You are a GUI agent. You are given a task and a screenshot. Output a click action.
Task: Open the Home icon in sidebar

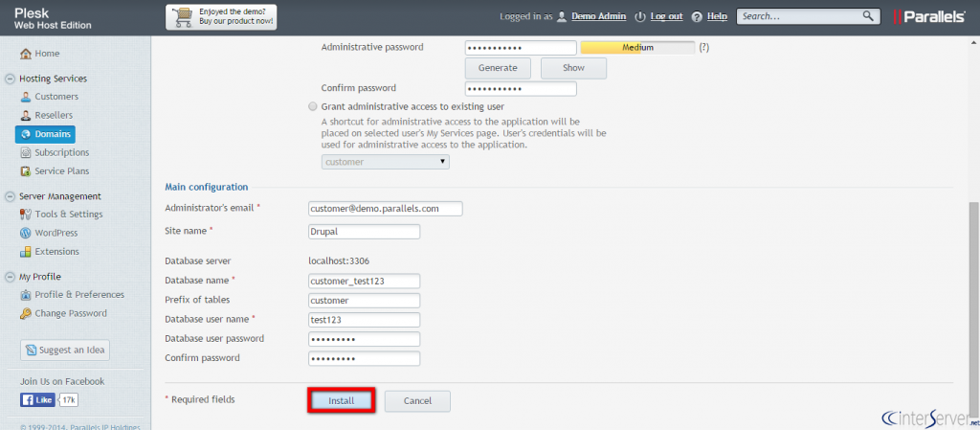pos(26,54)
